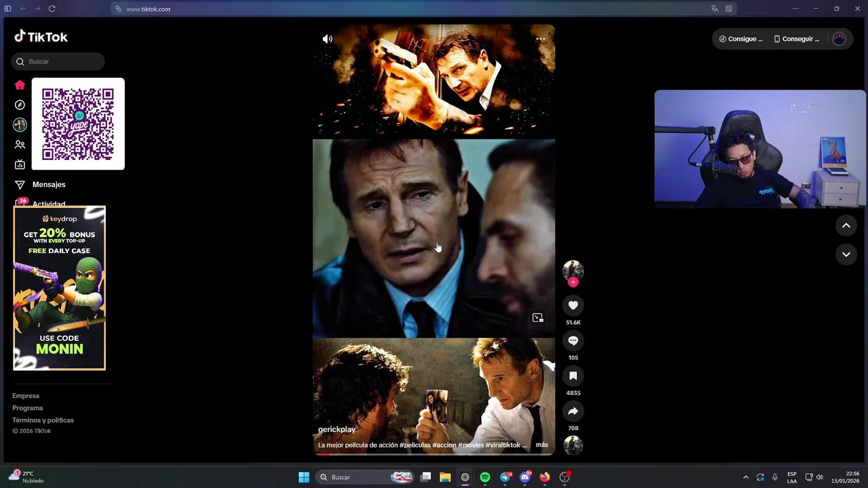Open comments with the speech bubble icon
The image size is (868, 488).
click(x=573, y=341)
